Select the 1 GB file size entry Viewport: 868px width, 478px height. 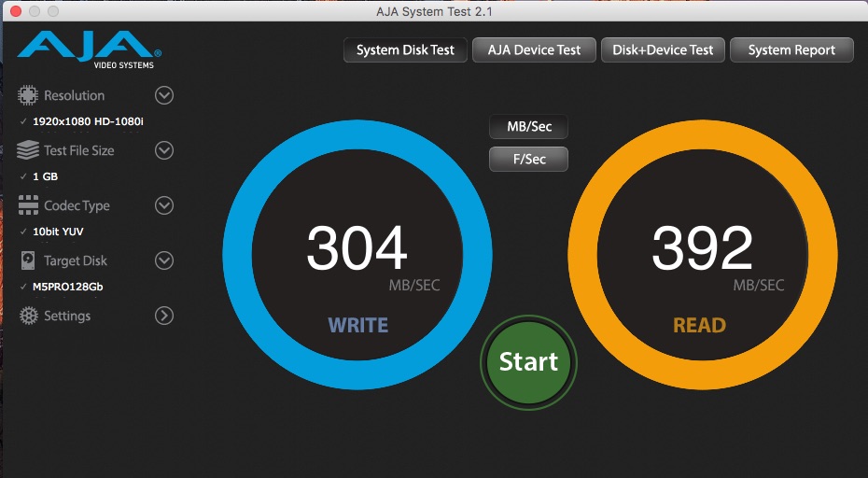pos(46,176)
